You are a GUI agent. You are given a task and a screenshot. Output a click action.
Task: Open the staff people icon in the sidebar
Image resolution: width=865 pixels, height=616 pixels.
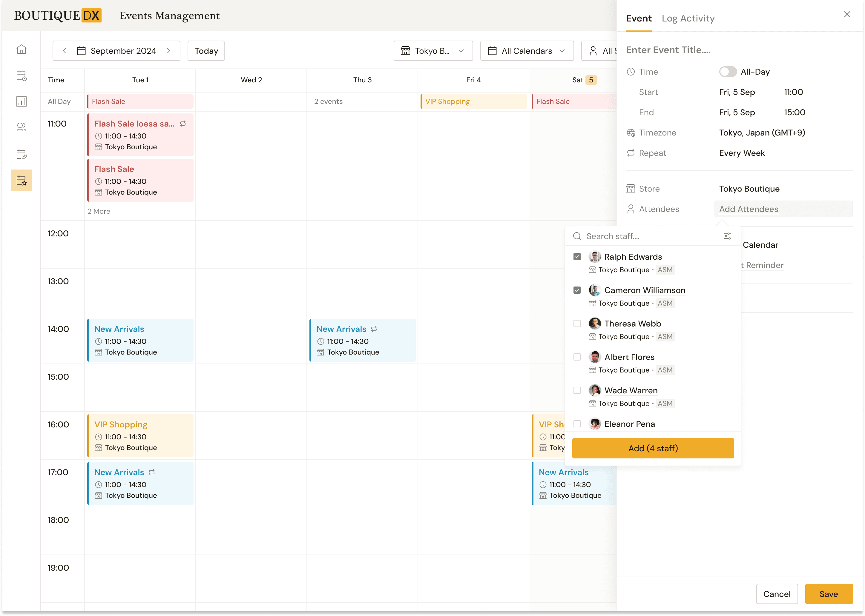click(21, 128)
